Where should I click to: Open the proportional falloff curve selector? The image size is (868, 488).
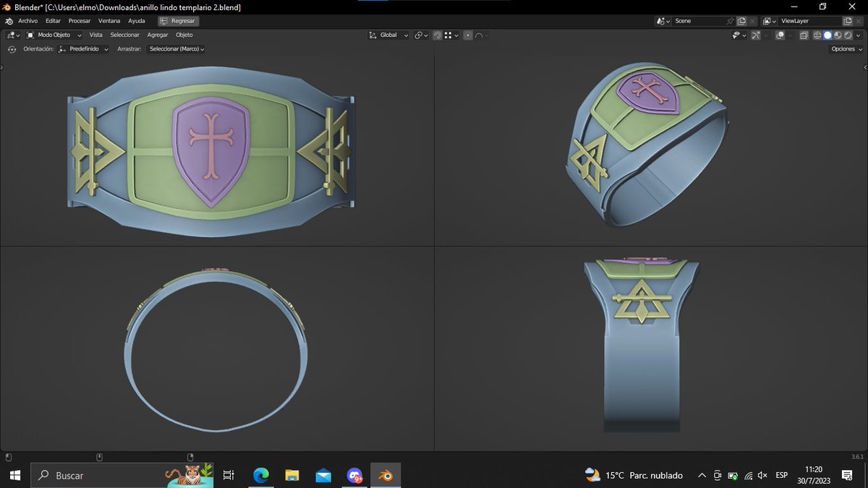pyautogui.click(x=482, y=35)
